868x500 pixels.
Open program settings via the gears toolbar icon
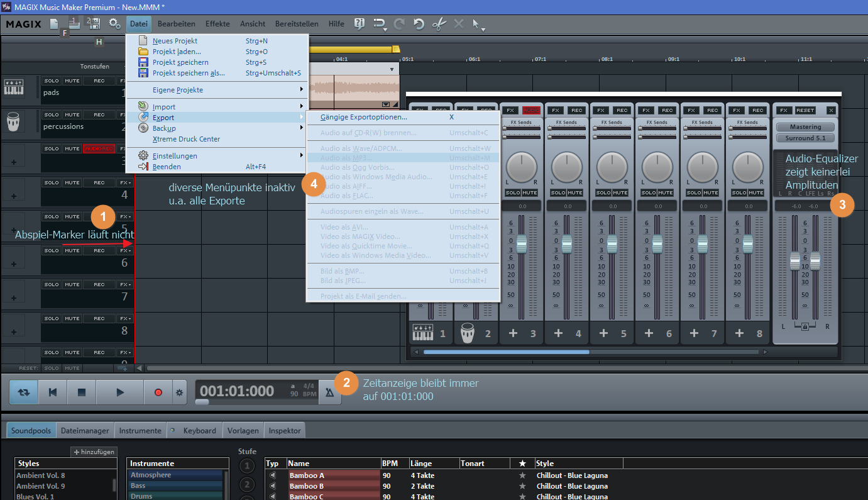[x=114, y=24]
